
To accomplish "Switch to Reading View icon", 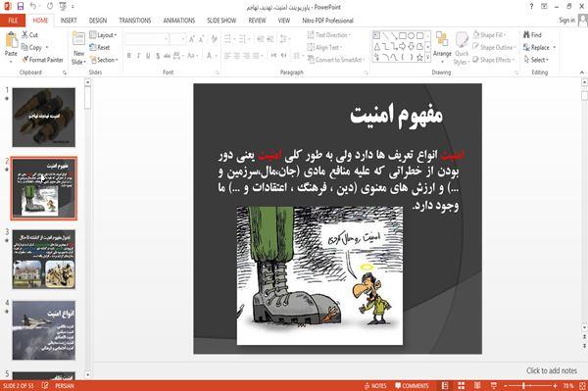I will click(x=477, y=386).
